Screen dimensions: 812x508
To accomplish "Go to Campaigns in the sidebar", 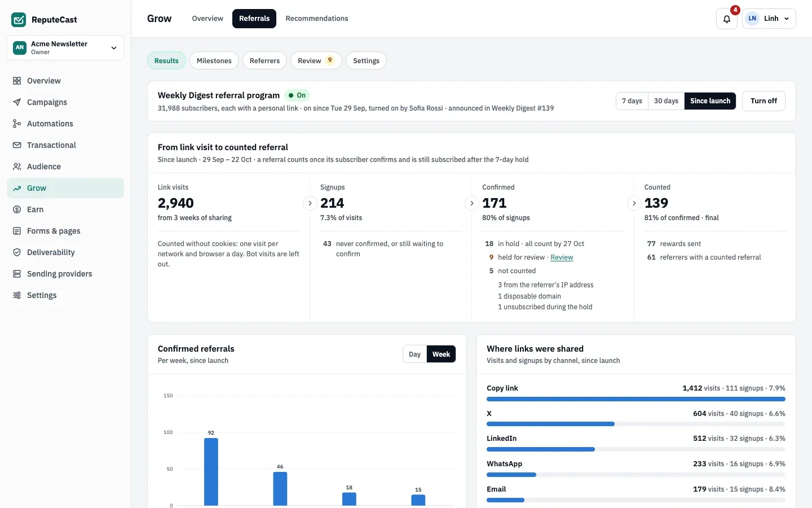I will click(65, 102).
